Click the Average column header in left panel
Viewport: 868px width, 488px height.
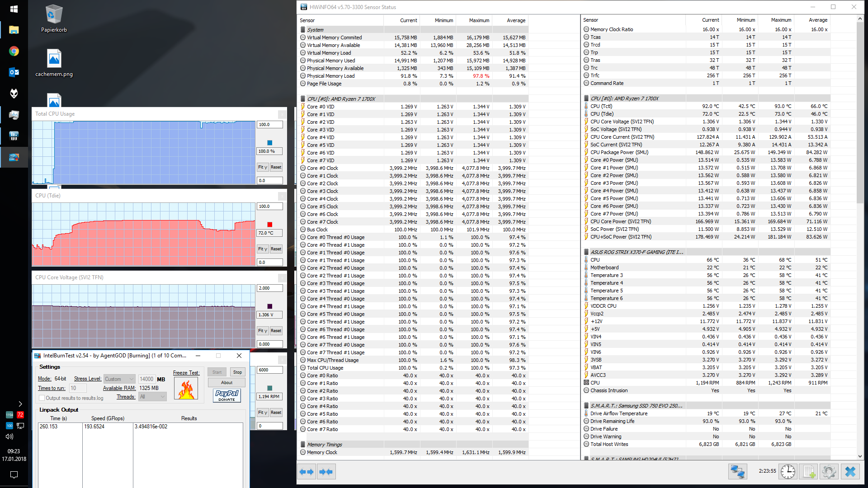pos(516,20)
